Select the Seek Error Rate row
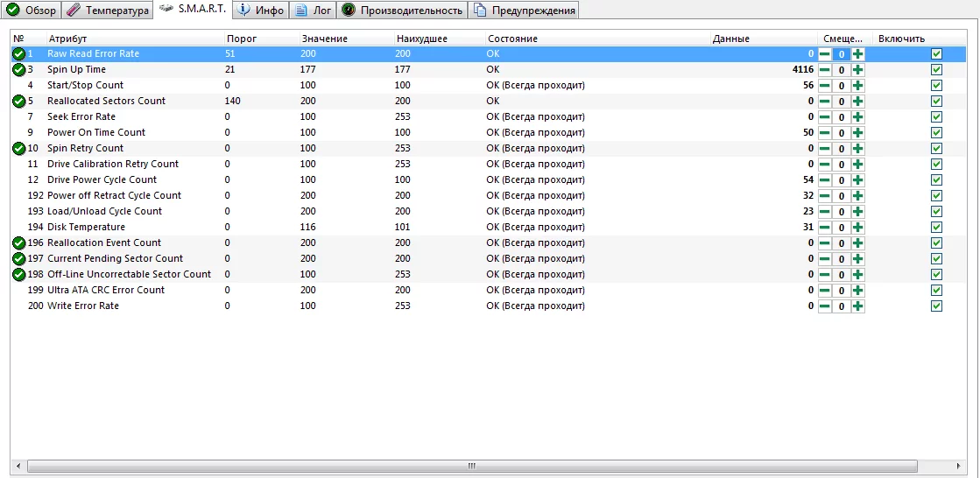Image resolution: width=980 pixels, height=478 pixels. (x=490, y=116)
